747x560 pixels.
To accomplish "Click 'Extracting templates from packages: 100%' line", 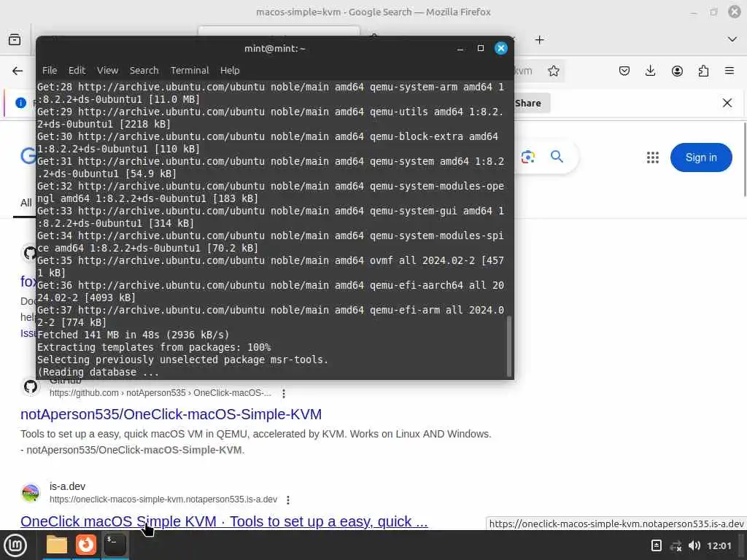I will (x=154, y=347).
